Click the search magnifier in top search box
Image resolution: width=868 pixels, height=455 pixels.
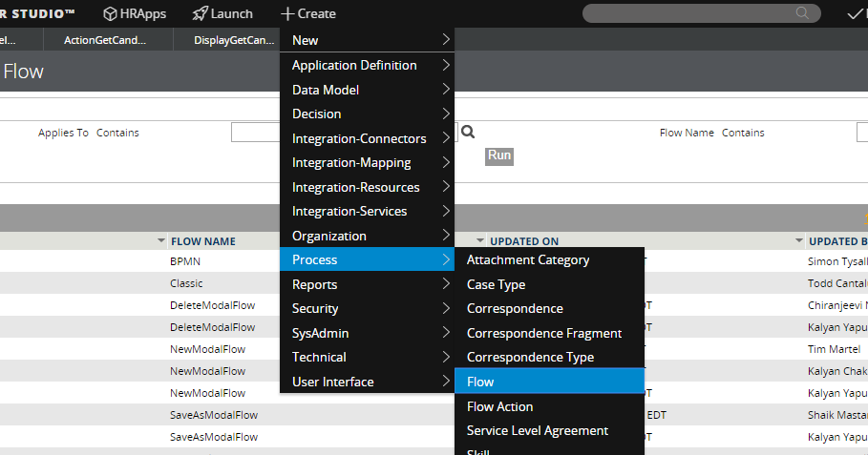click(x=802, y=12)
